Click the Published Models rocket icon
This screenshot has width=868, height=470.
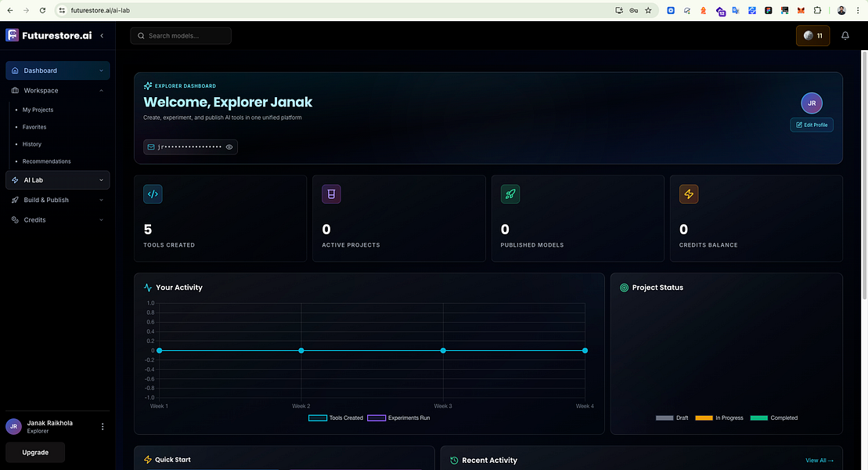click(510, 194)
